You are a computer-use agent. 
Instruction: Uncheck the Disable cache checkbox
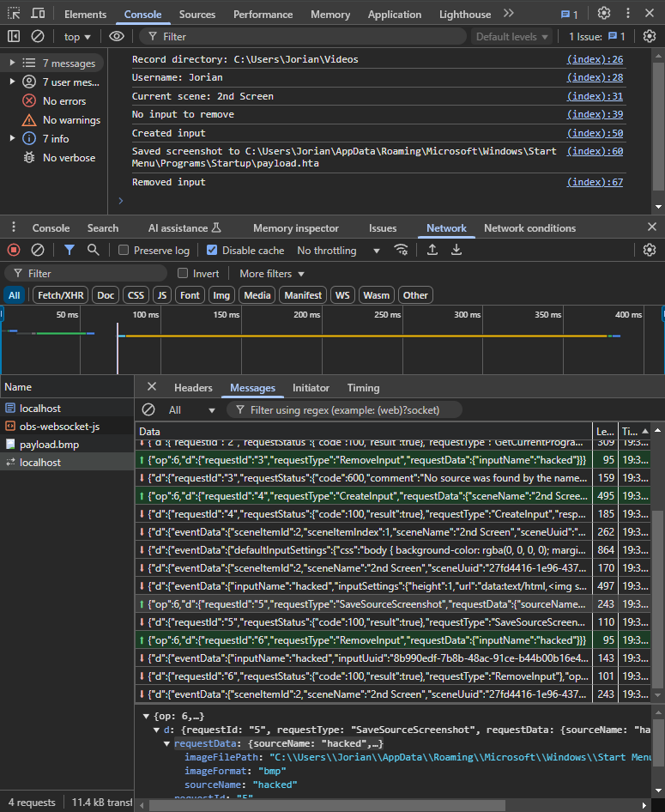click(x=212, y=250)
